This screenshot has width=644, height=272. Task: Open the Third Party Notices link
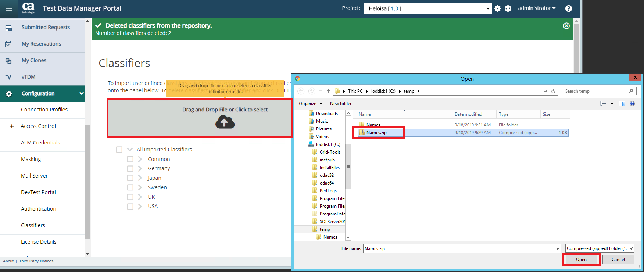[36, 261]
